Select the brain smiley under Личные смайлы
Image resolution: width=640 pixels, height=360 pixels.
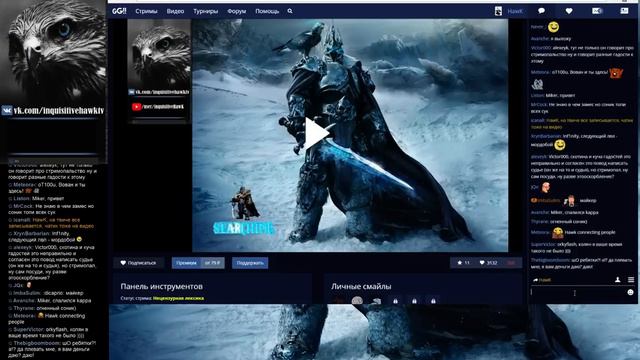(357, 301)
